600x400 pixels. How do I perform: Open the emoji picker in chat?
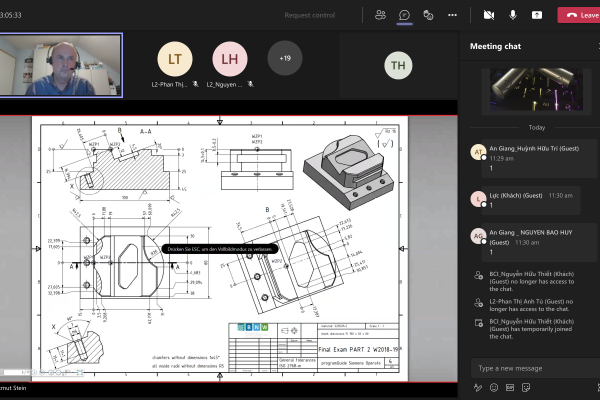click(494, 387)
